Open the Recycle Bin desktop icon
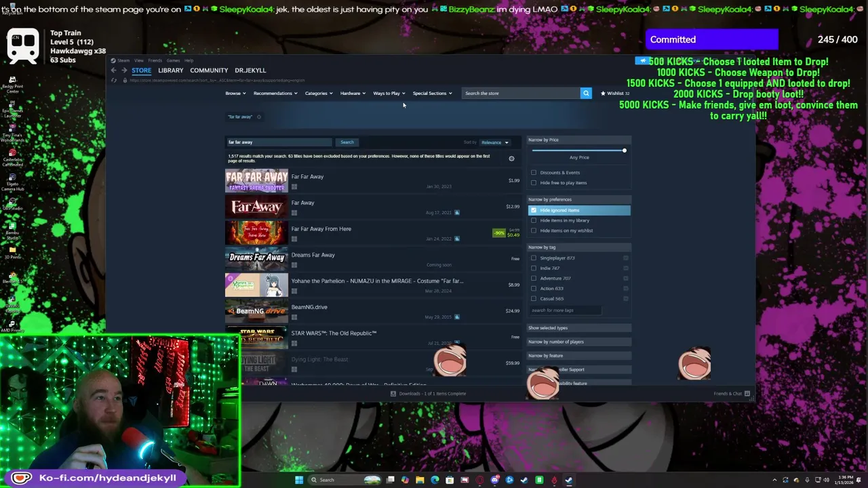 (x=12, y=10)
